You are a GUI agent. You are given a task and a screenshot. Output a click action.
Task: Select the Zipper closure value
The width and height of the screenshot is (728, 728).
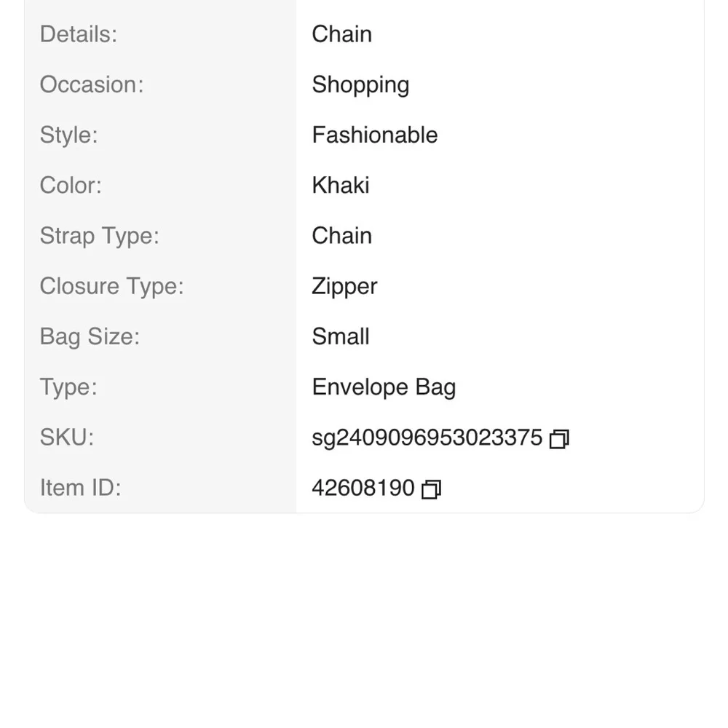pyautogui.click(x=344, y=286)
